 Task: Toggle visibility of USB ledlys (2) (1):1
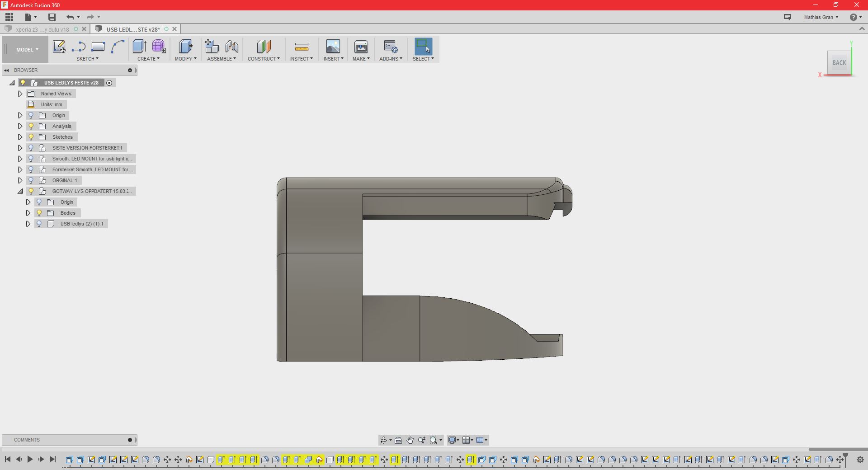pyautogui.click(x=39, y=224)
